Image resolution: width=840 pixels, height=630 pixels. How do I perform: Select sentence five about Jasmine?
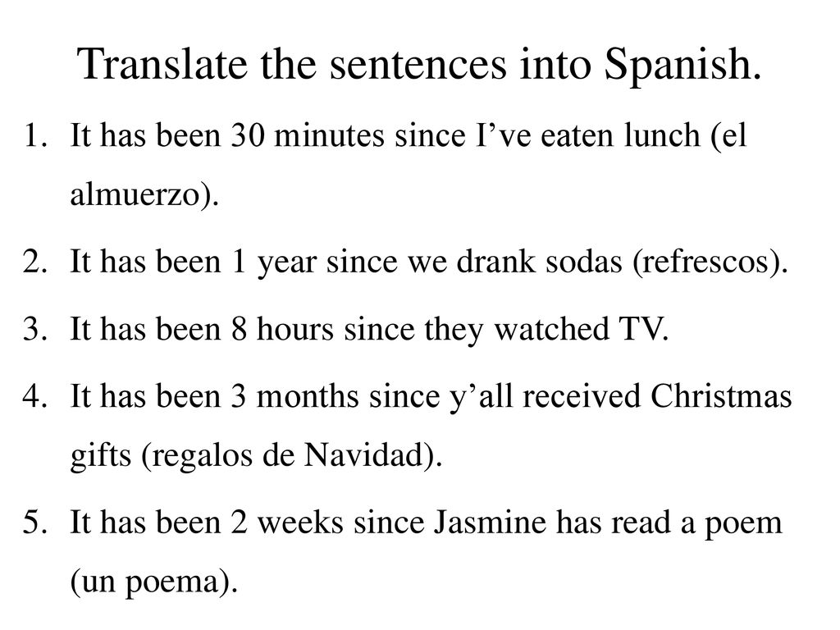click(x=427, y=552)
